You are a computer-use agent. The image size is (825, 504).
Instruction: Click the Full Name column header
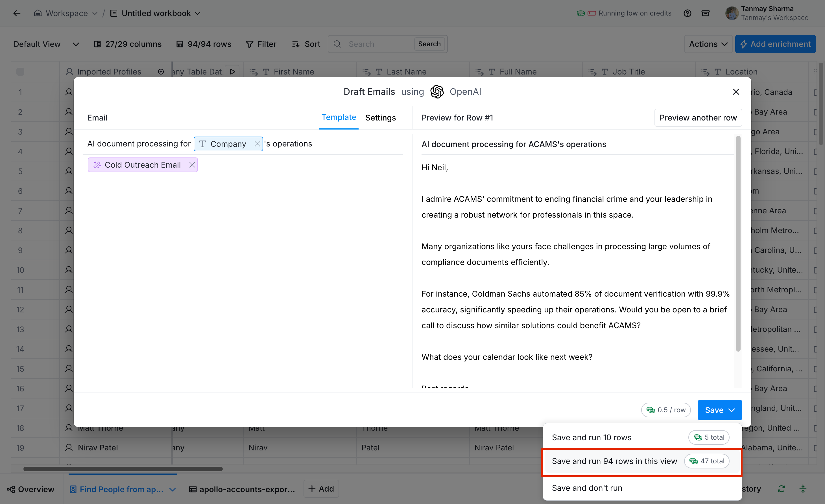(526, 72)
